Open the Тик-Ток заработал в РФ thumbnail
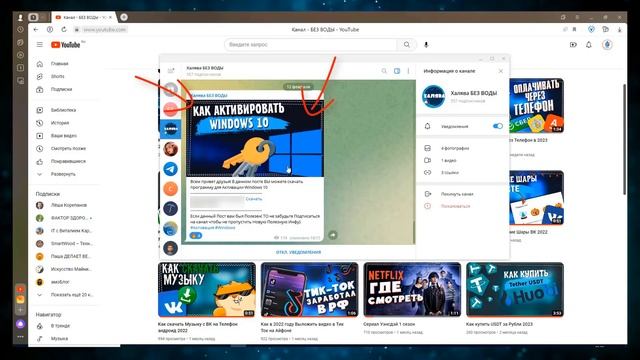Viewport: 640px width, 360px height. point(309,289)
